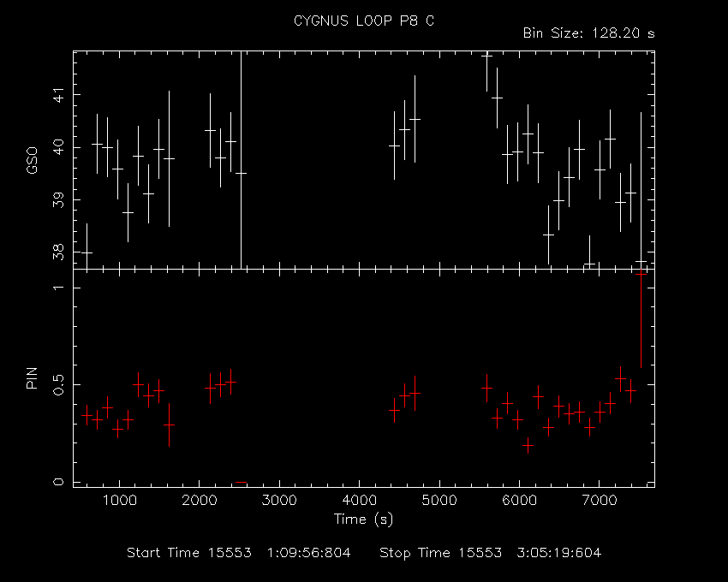This screenshot has width=728, height=582.
Task: Click the Time (s) axis label
Action: tap(363, 519)
